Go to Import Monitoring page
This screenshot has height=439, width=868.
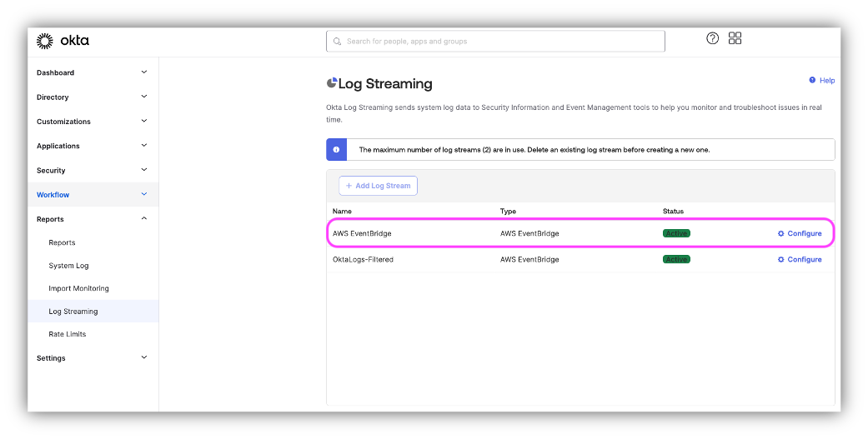[x=78, y=288]
